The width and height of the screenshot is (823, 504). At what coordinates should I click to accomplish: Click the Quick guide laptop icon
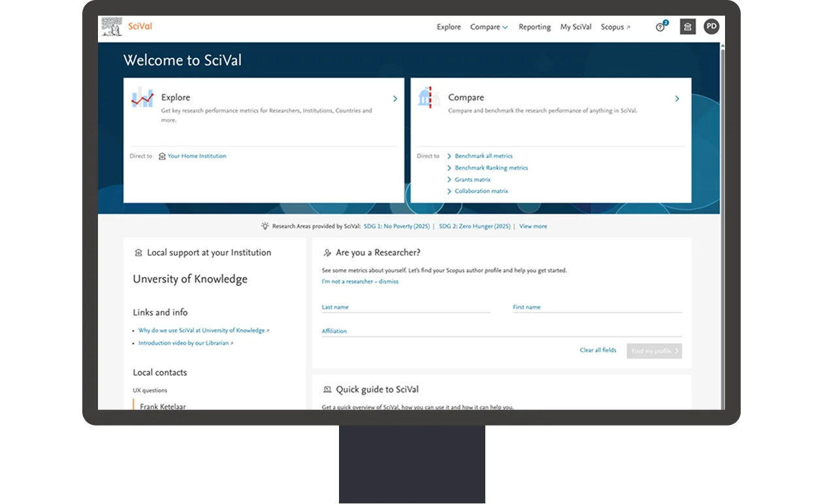(x=327, y=390)
